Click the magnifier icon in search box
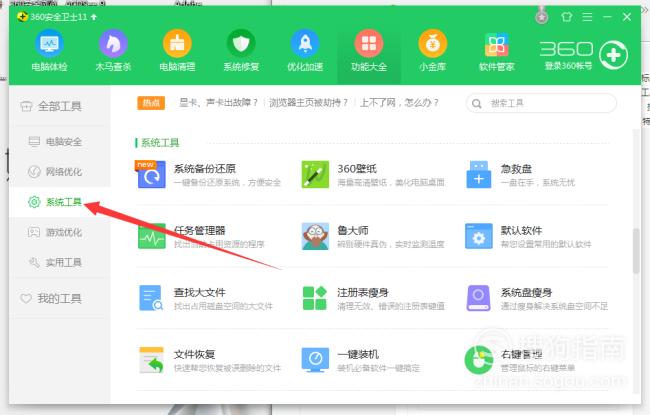Screen dimensions: 650x415 (477, 104)
